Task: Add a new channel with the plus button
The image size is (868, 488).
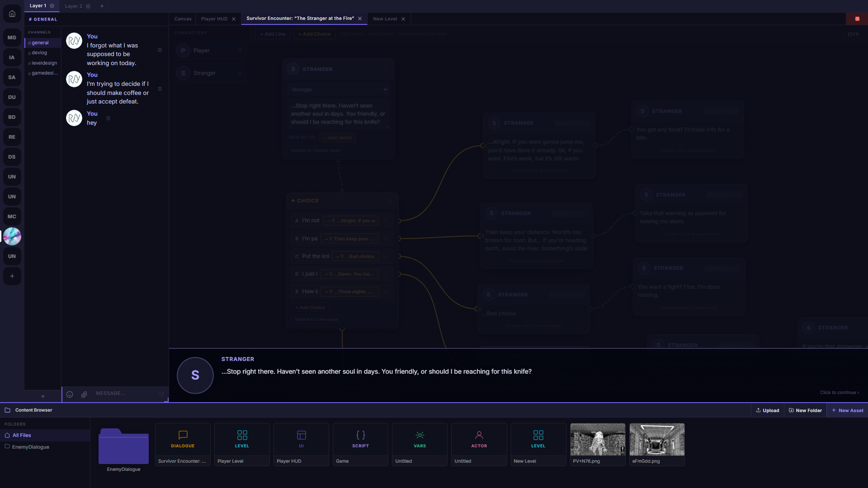Action: pyautogui.click(x=43, y=396)
